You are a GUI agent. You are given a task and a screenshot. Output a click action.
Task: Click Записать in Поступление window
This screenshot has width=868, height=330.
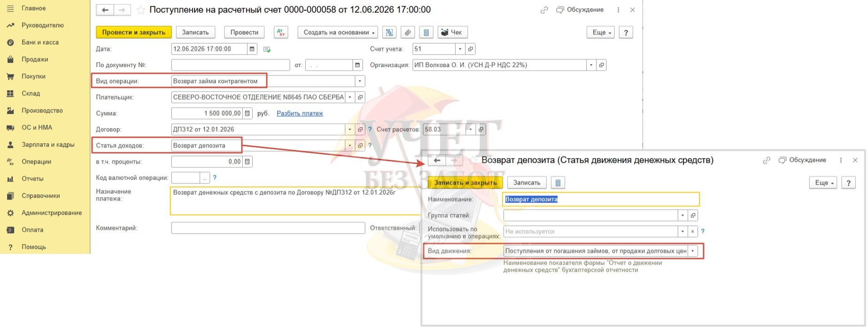point(195,32)
